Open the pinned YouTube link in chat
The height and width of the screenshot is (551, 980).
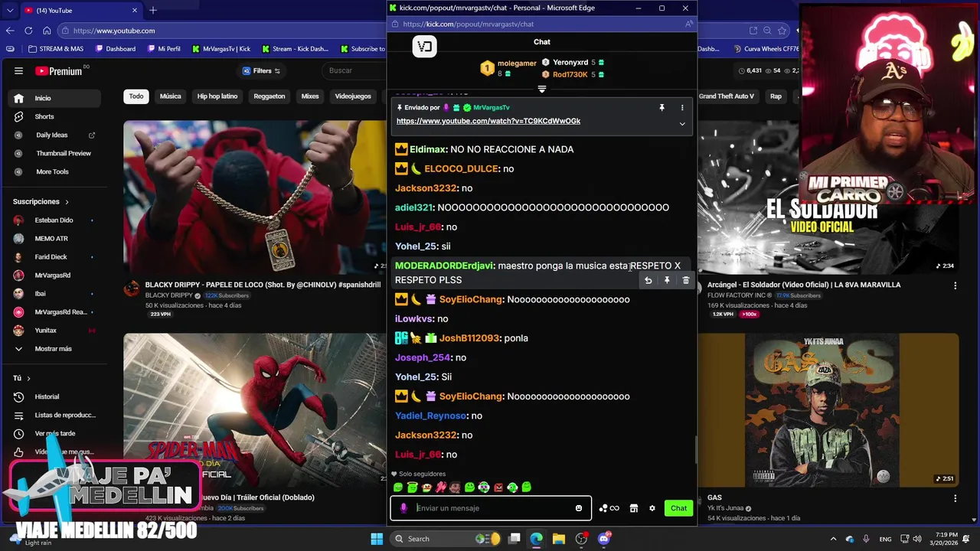pos(488,121)
